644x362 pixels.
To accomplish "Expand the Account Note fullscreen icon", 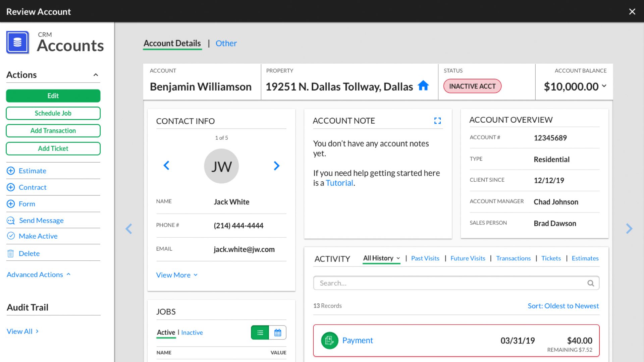I will [x=437, y=121].
